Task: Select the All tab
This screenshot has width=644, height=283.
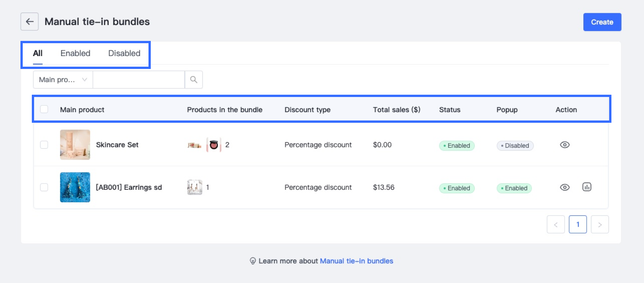Action: 38,53
